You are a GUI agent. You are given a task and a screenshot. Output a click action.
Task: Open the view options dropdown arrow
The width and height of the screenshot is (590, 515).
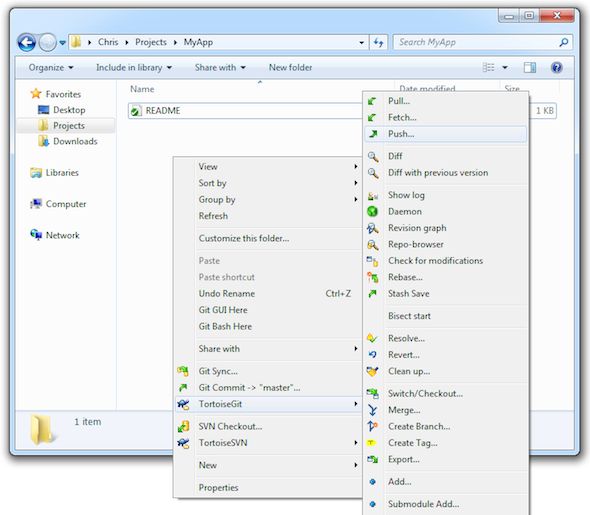(505, 68)
